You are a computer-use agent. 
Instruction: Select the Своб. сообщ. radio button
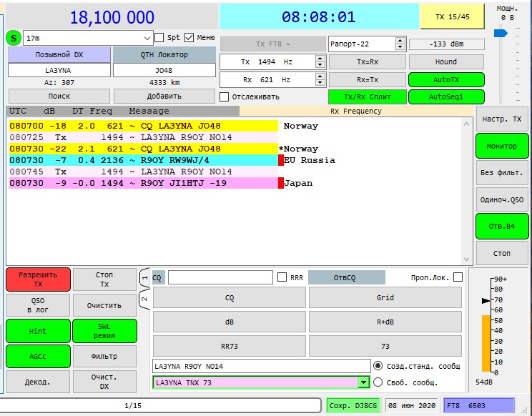[x=378, y=382]
